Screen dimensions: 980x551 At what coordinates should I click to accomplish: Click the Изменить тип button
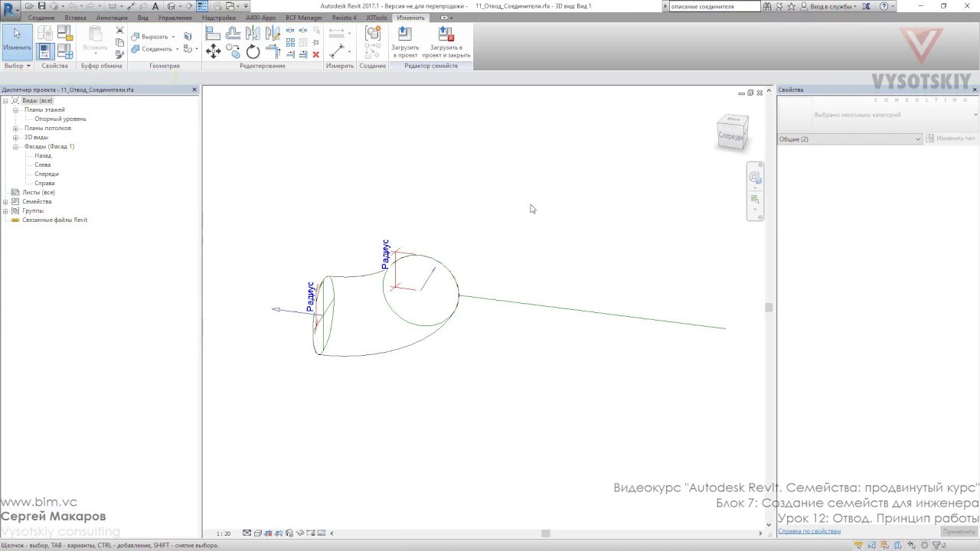(950, 139)
